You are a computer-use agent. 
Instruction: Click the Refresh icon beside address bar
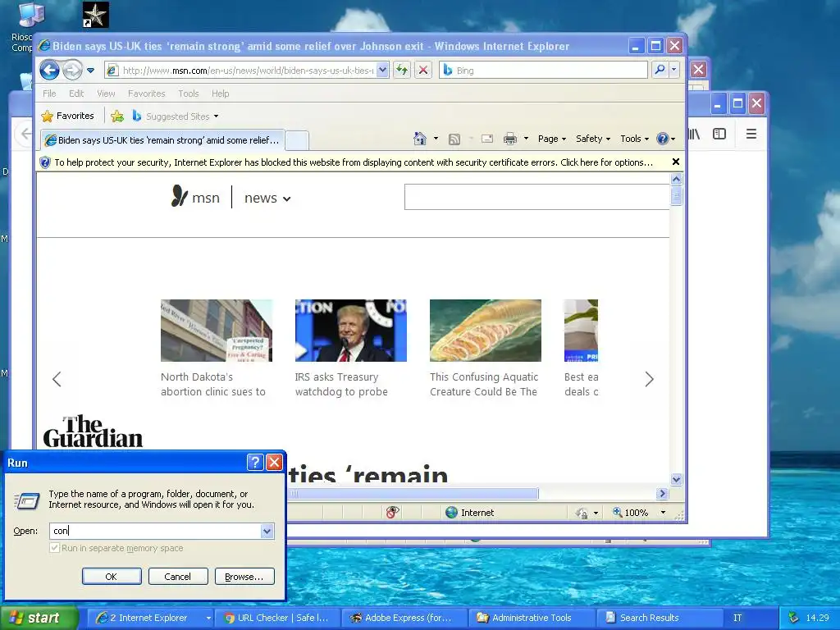pyautogui.click(x=402, y=70)
